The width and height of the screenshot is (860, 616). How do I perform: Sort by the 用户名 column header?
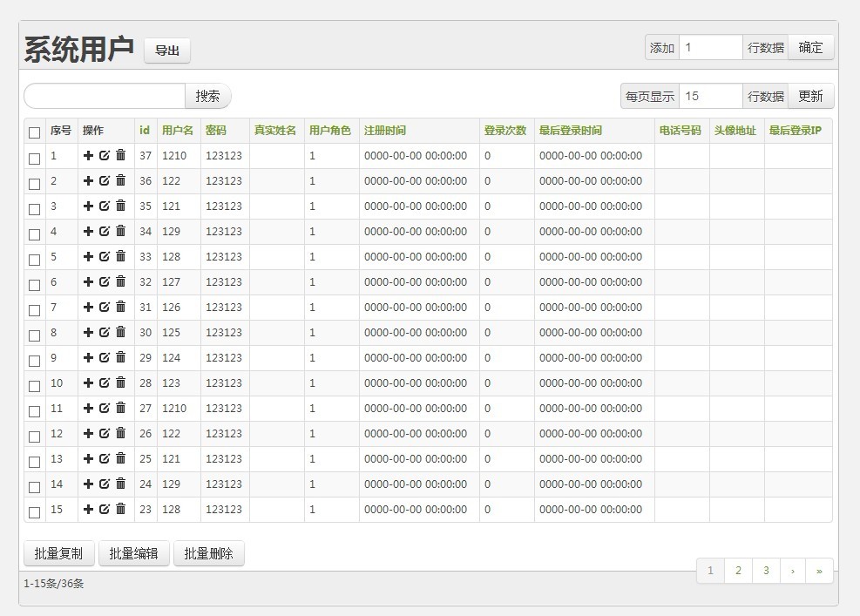pos(178,131)
